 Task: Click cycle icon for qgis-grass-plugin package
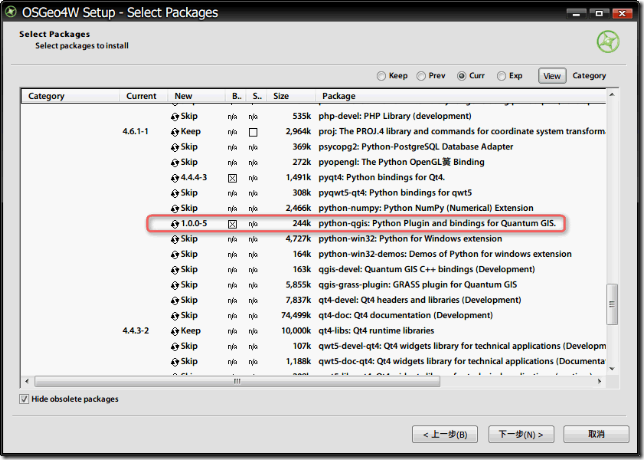tap(175, 285)
